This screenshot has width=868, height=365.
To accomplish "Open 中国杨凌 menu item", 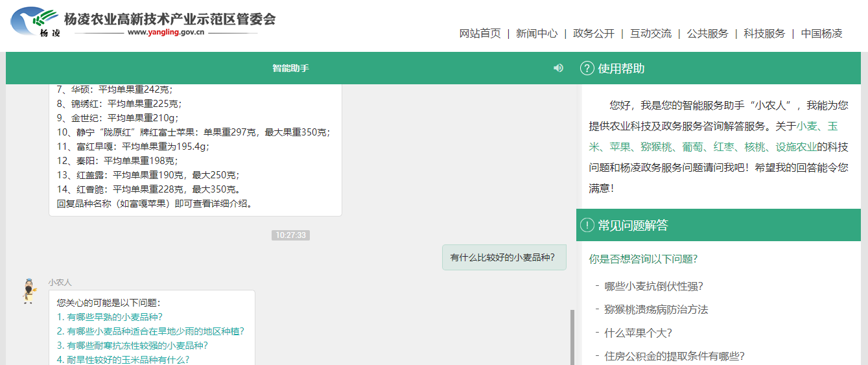I will pos(821,34).
